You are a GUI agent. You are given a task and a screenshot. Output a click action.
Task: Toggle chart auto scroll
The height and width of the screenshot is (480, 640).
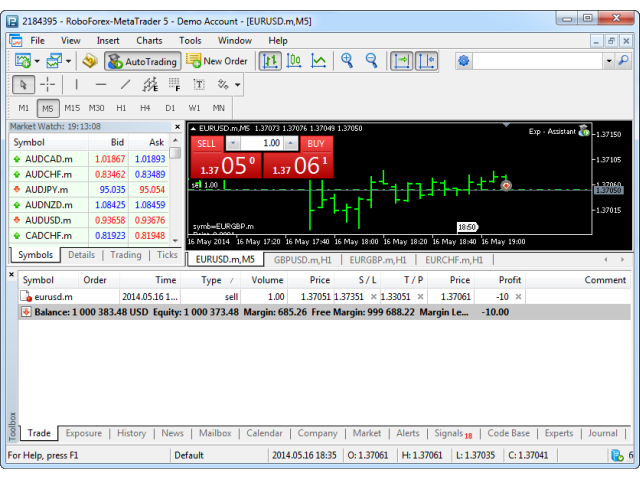[x=402, y=61]
